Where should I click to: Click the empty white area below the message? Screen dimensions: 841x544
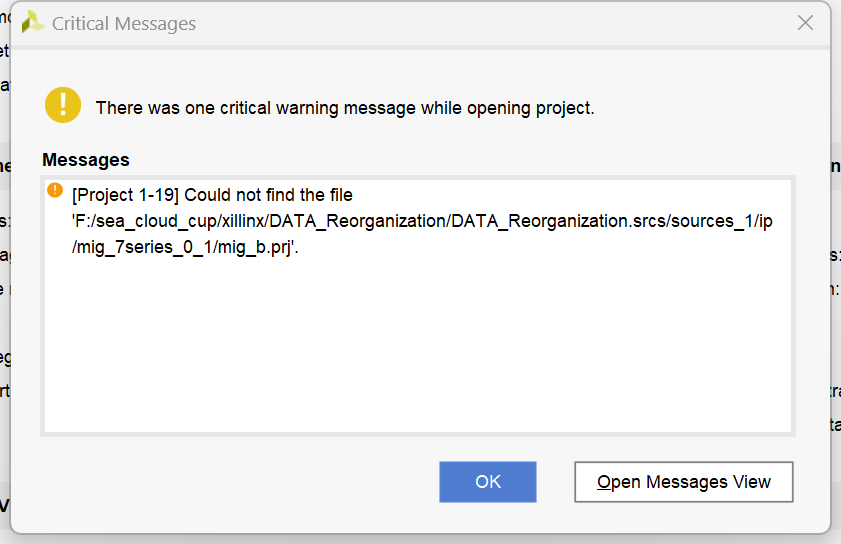pyautogui.click(x=418, y=350)
